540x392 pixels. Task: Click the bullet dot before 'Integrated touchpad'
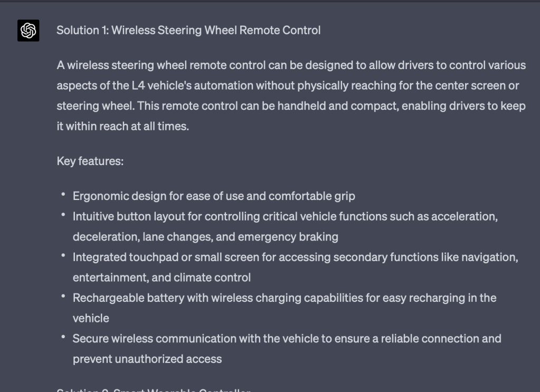click(63, 256)
